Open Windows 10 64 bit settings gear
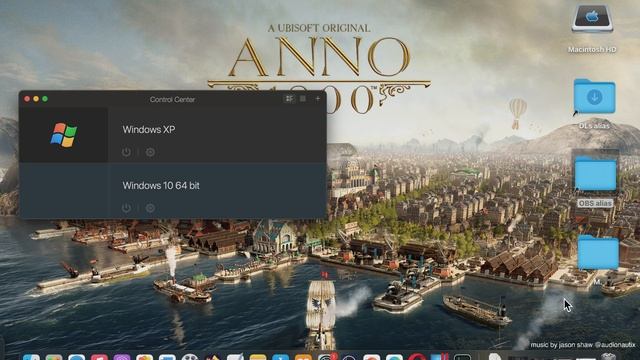Screen dimensions: 640x360 tap(150, 208)
